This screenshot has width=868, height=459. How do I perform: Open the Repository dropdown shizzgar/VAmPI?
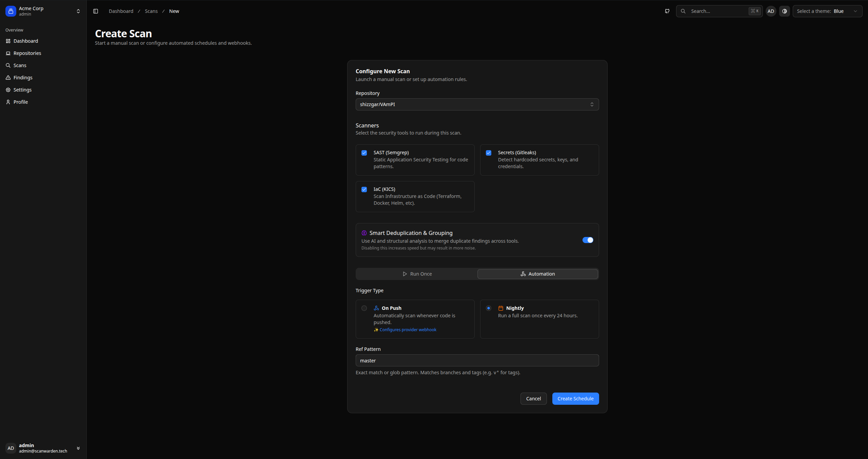(477, 104)
